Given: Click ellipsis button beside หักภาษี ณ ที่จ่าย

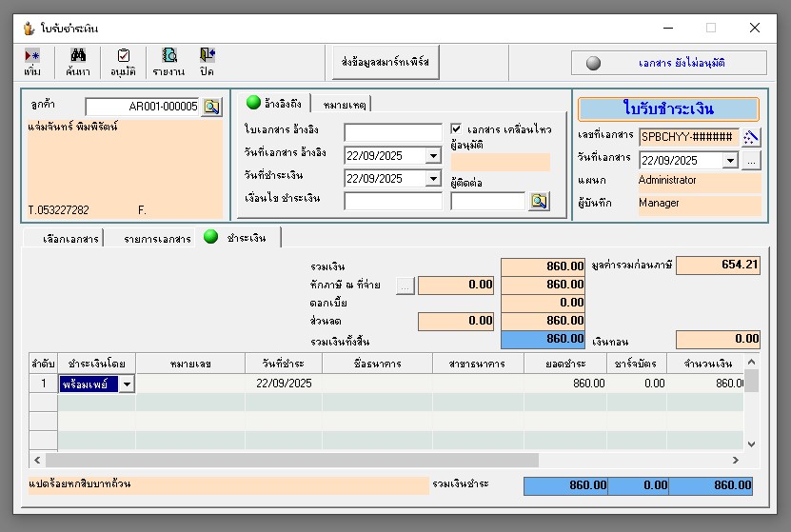Looking at the screenshot, I should (405, 284).
